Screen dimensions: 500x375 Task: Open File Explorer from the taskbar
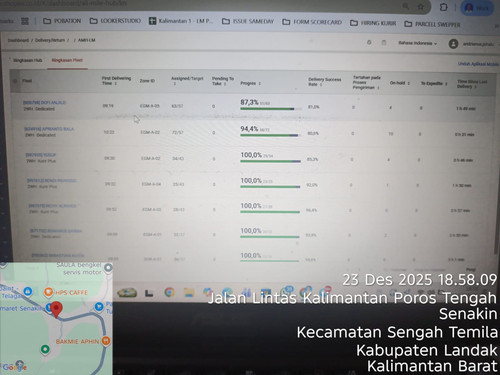[x=189, y=292]
